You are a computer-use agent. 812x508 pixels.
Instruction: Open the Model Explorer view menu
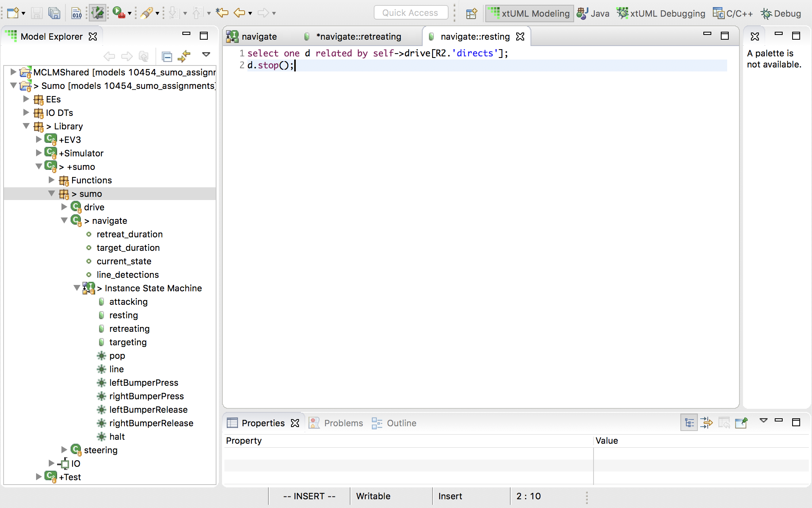[206, 54]
